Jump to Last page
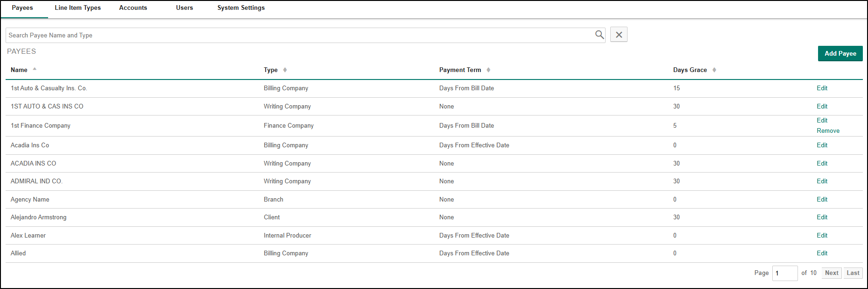Screen dimensions: 868x289 coord(853,273)
